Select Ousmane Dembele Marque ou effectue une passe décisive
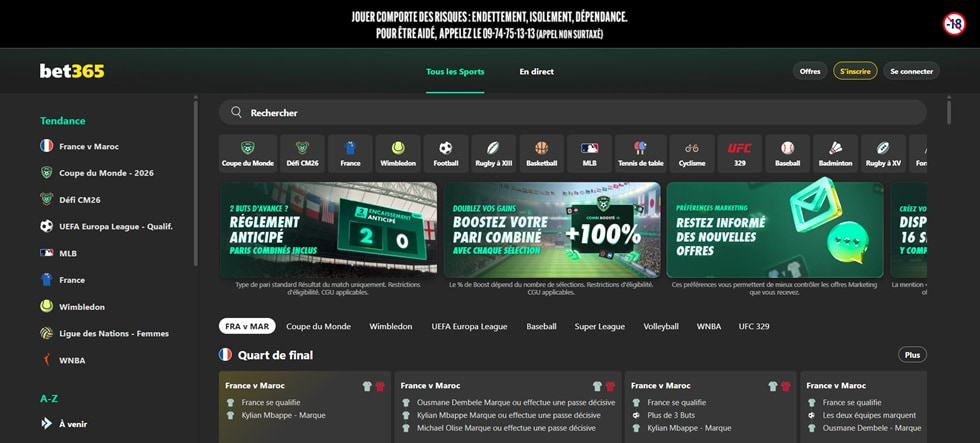This screenshot has width=980, height=443. (x=516, y=402)
